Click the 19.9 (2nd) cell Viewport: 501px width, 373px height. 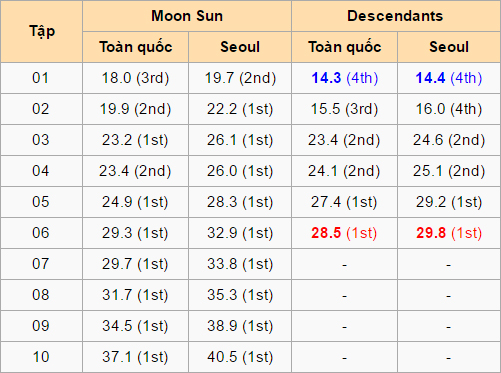point(135,109)
